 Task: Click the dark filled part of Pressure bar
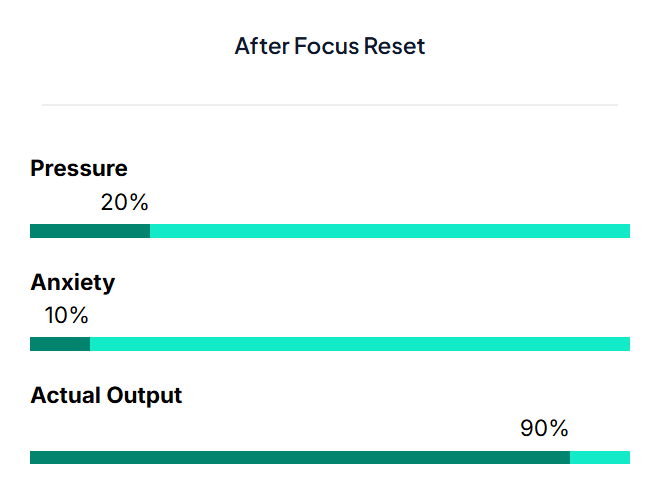click(x=90, y=231)
